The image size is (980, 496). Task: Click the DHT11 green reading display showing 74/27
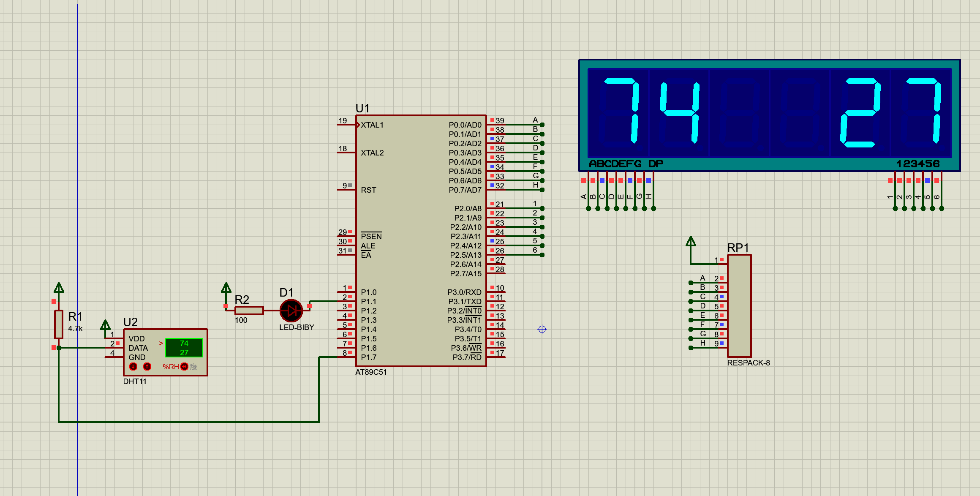tap(184, 348)
